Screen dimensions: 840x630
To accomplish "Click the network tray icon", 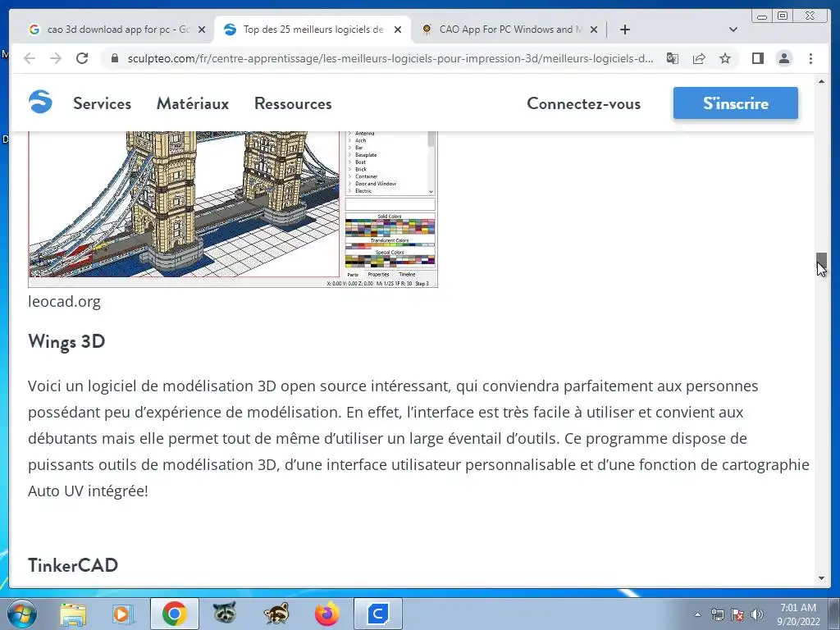I will coord(718,614).
